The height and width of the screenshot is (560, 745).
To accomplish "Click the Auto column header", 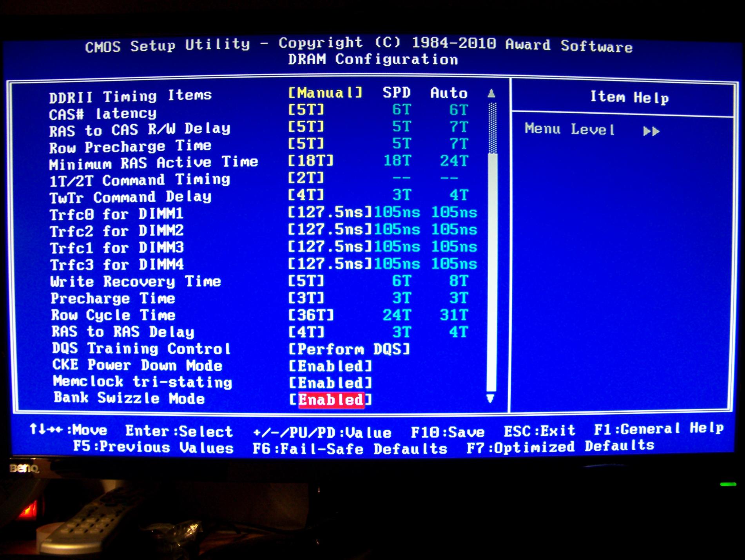I will tap(449, 93).
